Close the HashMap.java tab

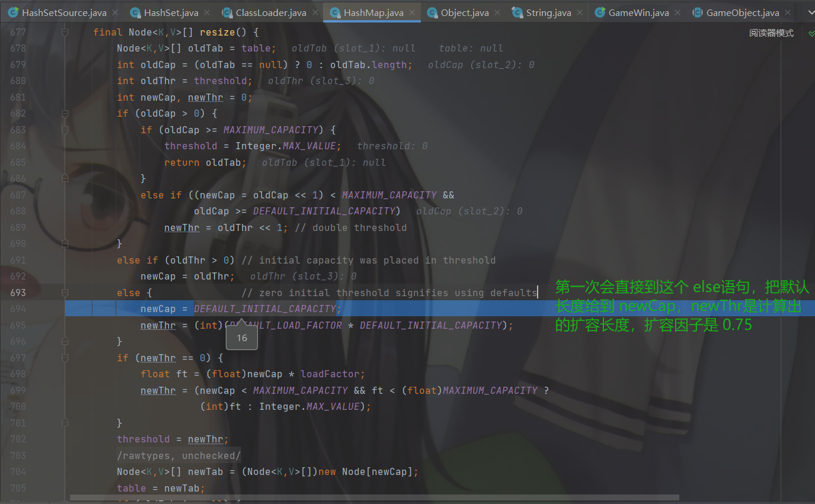tap(412, 12)
